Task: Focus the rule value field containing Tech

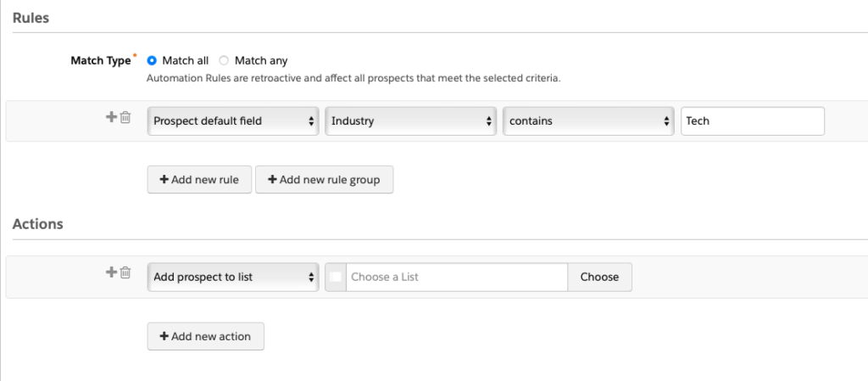Action: pyautogui.click(x=752, y=121)
